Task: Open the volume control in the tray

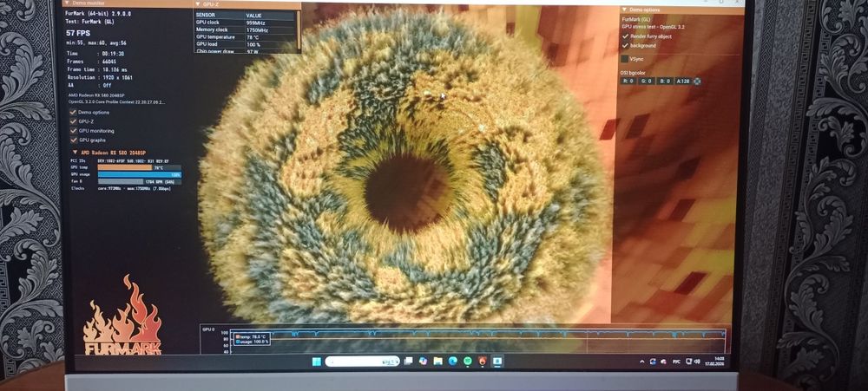Action: [696, 362]
